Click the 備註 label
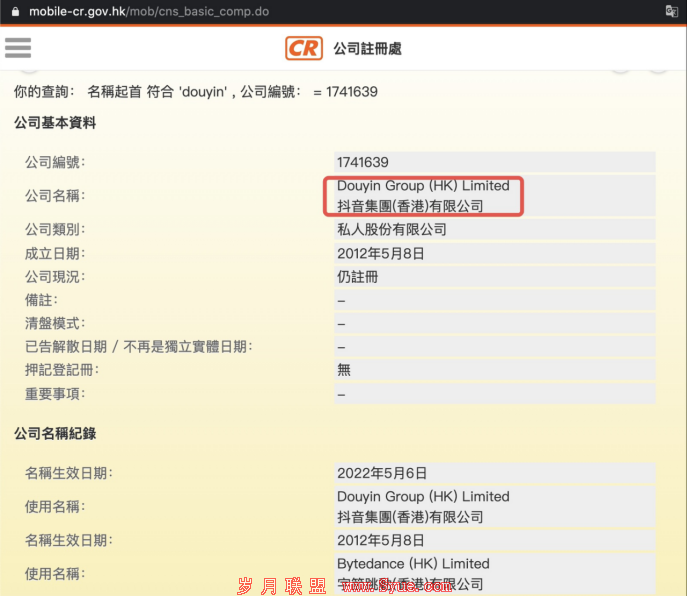Screen dimensions: 687x596 coord(41,300)
